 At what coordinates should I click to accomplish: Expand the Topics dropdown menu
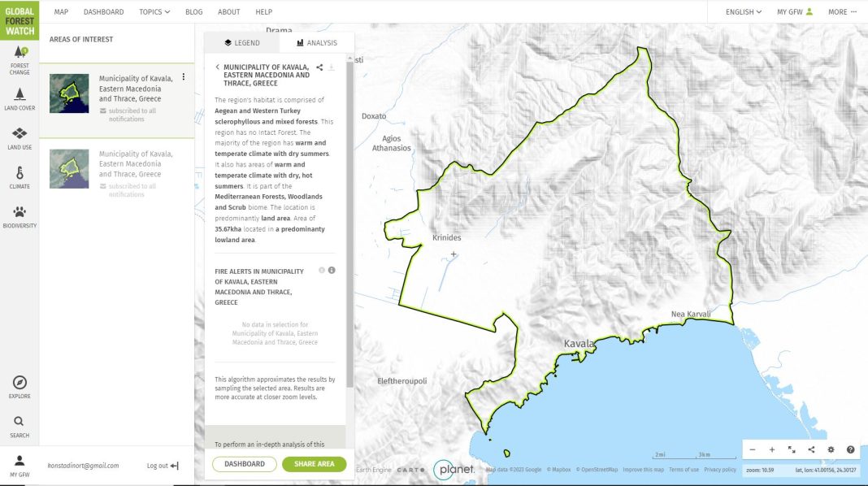[x=154, y=12]
